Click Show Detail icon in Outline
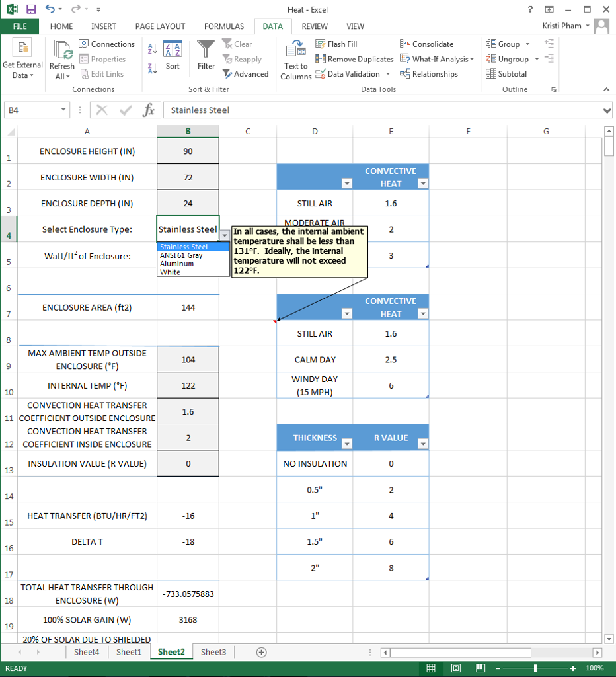Viewport: 616px width, 677px height. (x=549, y=43)
